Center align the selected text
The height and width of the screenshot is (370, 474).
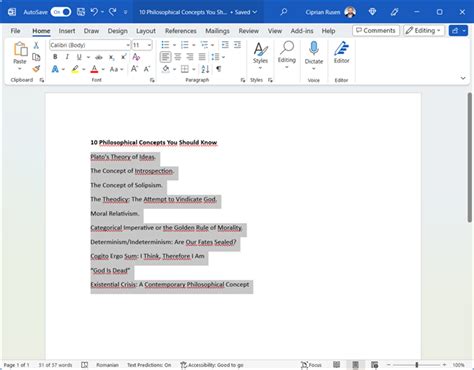pyautogui.click(x=178, y=57)
